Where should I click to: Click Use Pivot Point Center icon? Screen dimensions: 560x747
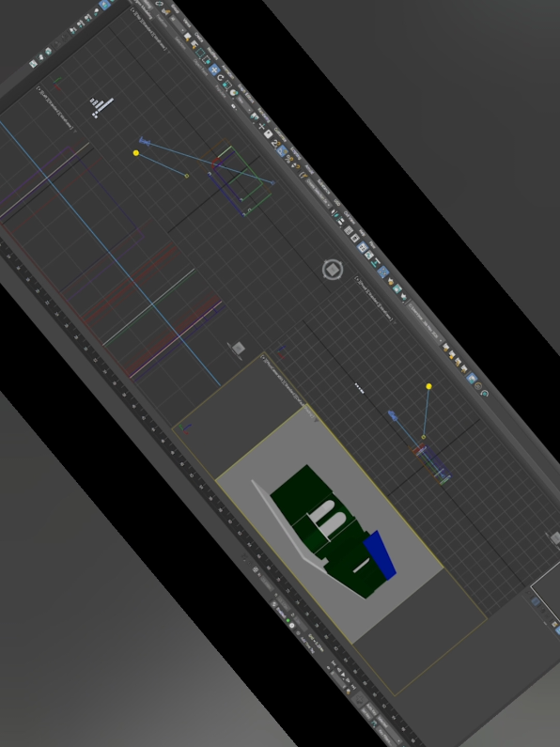(255, 117)
